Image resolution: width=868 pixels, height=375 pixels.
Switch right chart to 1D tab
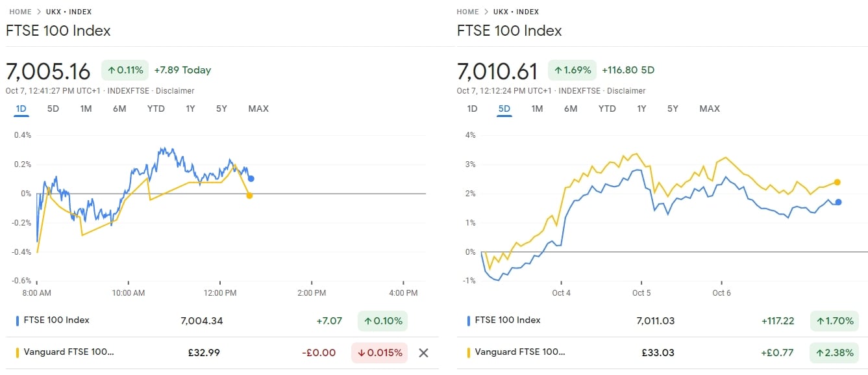coord(472,109)
